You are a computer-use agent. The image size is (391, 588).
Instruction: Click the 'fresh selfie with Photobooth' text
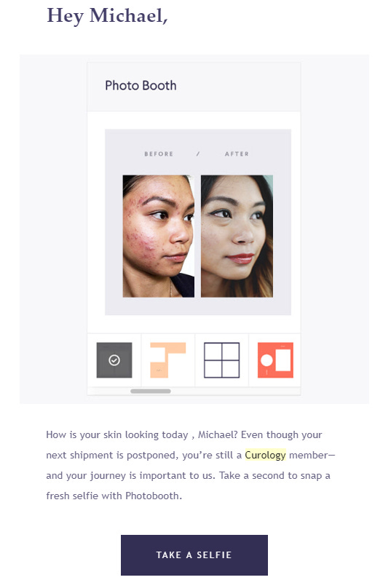114,496
